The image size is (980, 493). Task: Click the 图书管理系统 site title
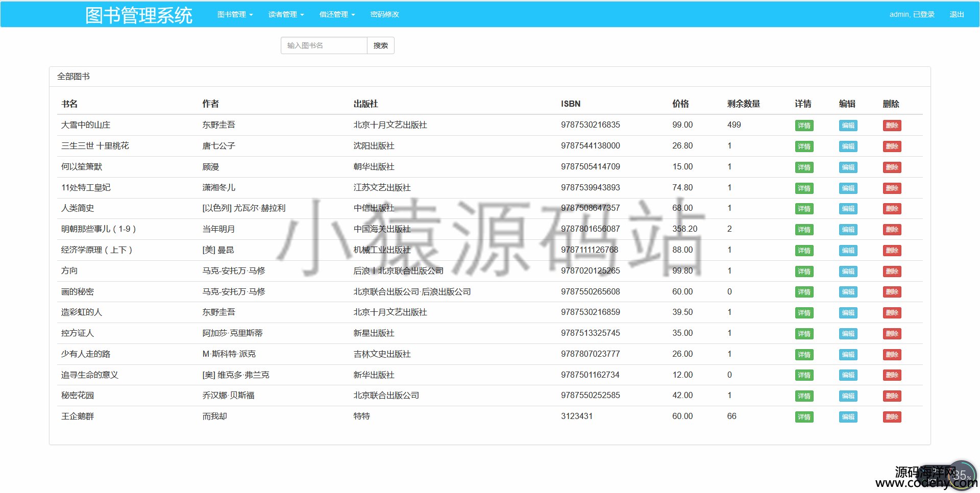pyautogui.click(x=139, y=15)
